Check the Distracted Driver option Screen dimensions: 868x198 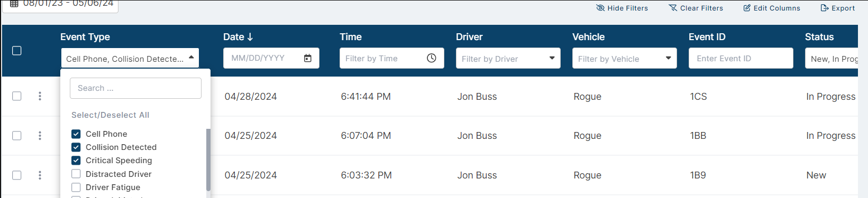pyautogui.click(x=76, y=174)
